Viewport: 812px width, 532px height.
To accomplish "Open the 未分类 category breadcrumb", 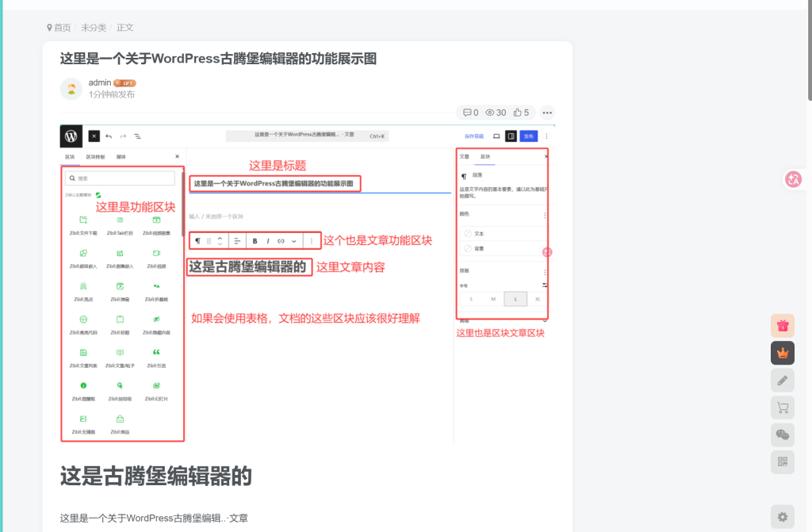I will (94, 28).
